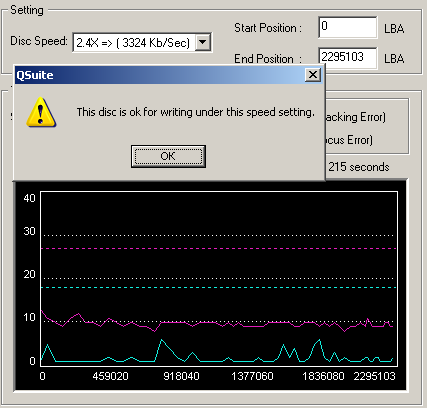Viewport: 427px width, 408px height.
Task: Click the Focus Error legend label
Action: tap(349, 140)
